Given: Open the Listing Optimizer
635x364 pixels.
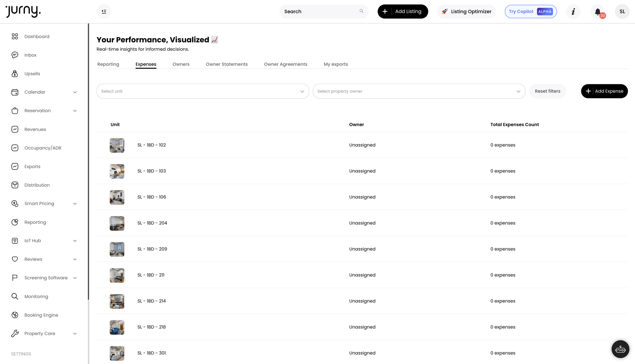Looking at the screenshot, I should (x=466, y=11).
